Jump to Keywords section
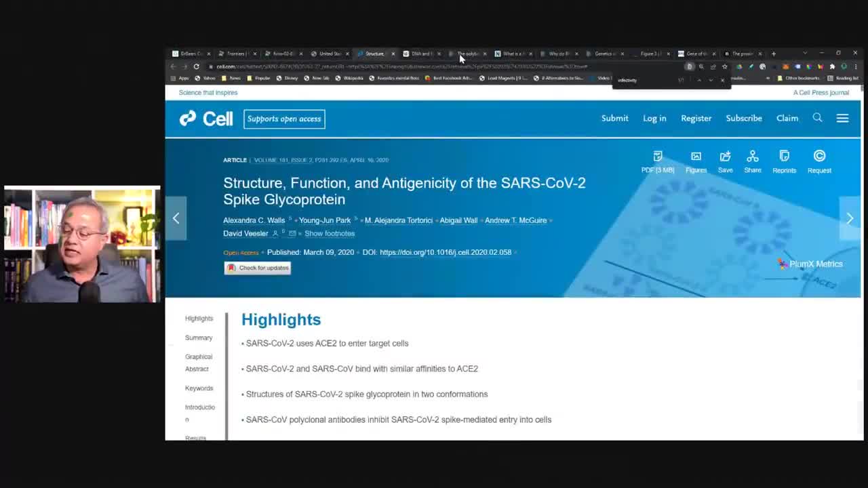Image resolution: width=868 pixels, height=488 pixels. pyautogui.click(x=199, y=388)
